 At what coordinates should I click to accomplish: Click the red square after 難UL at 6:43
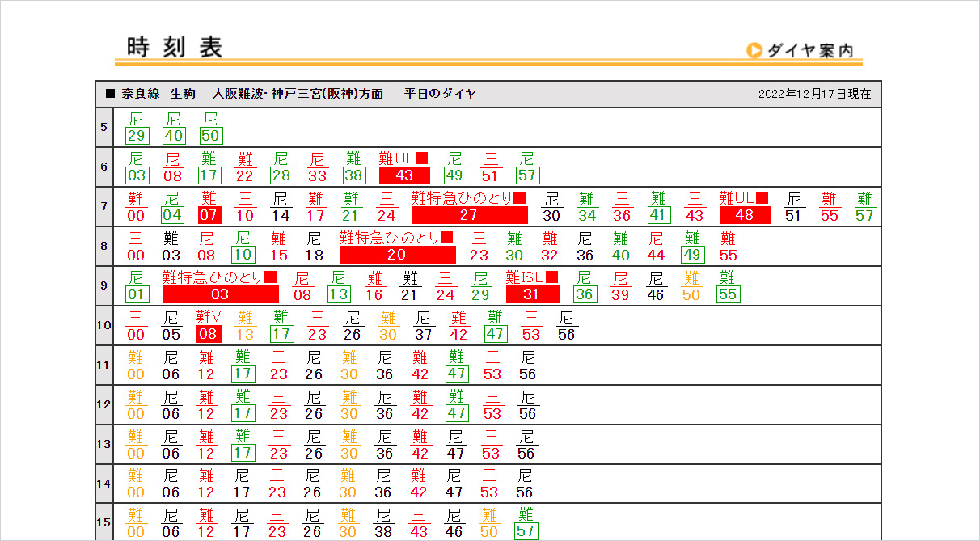[x=422, y=158]
